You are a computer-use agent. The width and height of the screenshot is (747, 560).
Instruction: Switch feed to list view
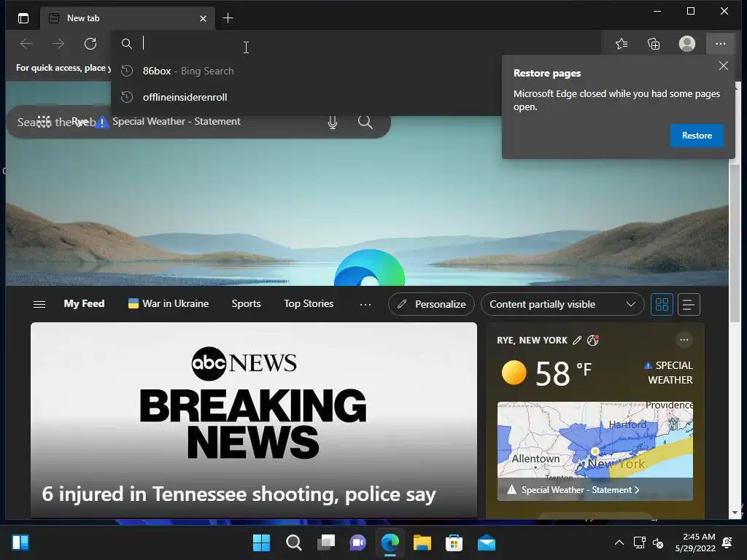click(688, 304)
